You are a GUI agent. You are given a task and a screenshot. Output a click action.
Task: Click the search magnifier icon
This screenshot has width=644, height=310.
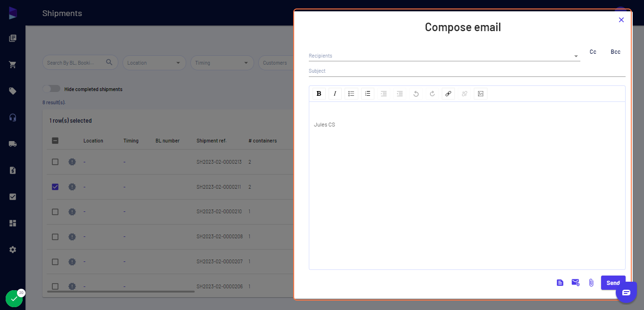[x=109, y=62]
